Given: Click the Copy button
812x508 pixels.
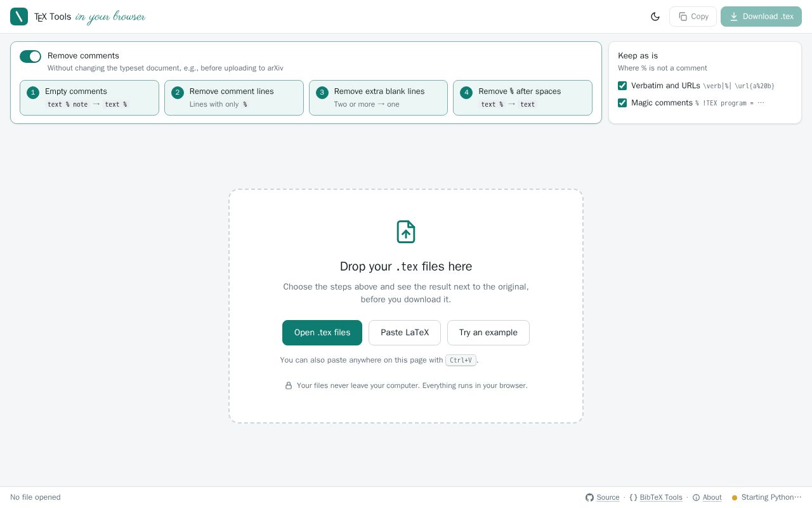Looking at the screenshot, I should coord(693,17).
